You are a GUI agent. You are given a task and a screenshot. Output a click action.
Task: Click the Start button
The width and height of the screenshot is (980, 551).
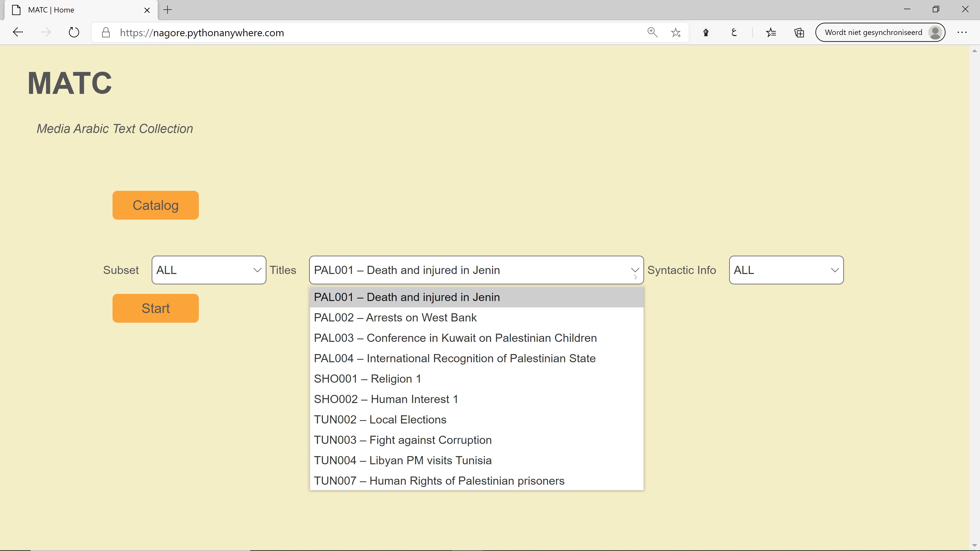tap(156, 308)
